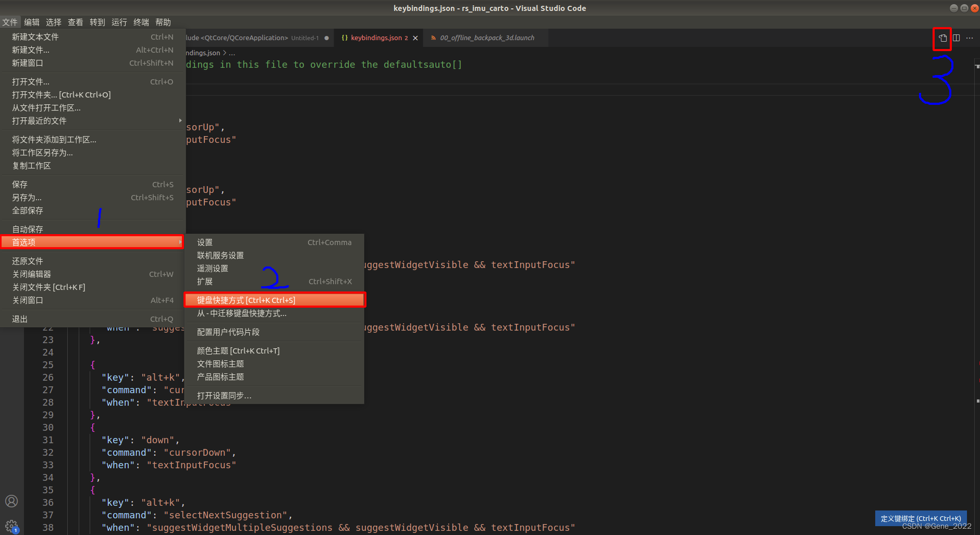Image resolution: width=980 pixels, height=535 pixels.
Task: Choose 将文件夹添加到工作区... entry
Action: click(93, 140)
